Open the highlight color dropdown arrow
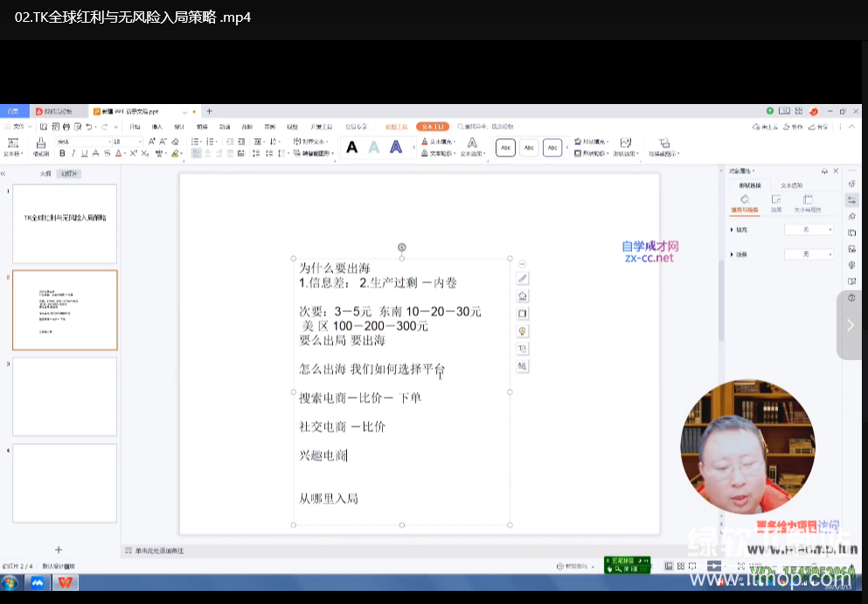The width and height of the screenshot is (868, 604). 181,154
